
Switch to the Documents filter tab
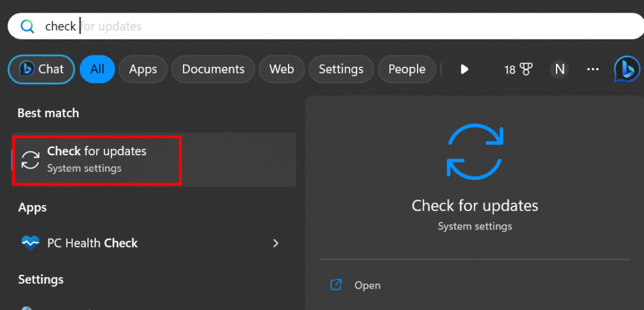pyautogui.click(x=213, y=69)
